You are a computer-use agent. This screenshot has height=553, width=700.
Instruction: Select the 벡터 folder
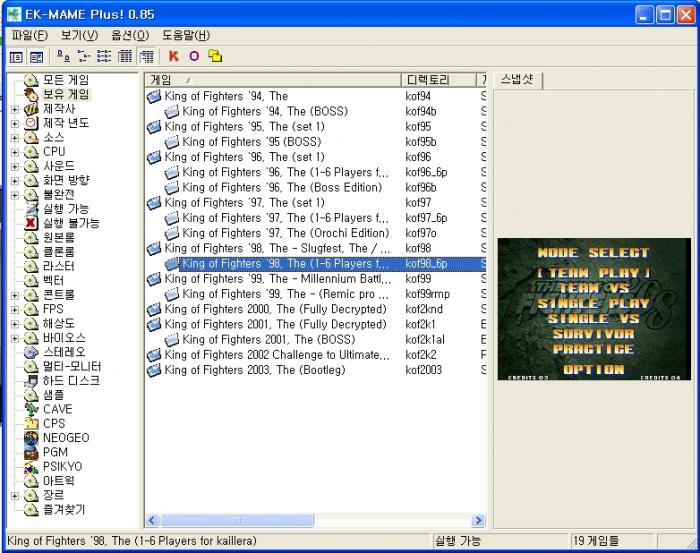point(54,281)
